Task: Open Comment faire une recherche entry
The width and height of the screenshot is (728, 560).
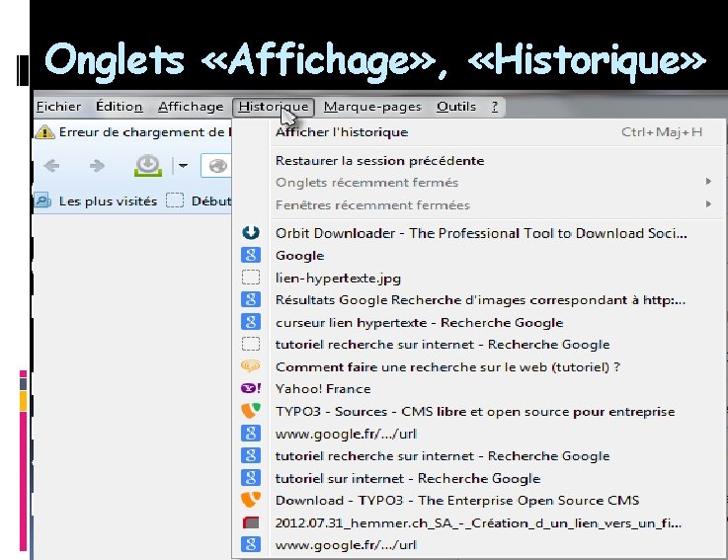Action: pyautogui.click(x=478, y=366)
